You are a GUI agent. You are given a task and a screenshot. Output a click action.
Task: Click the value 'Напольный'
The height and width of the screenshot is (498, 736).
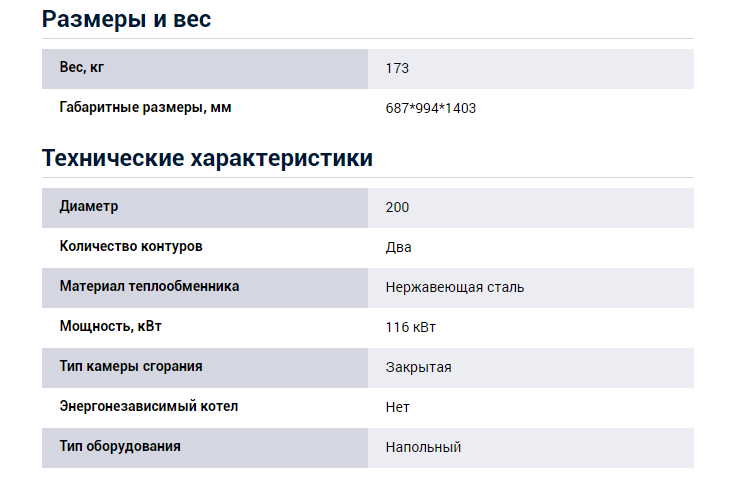tap(423, 447)
